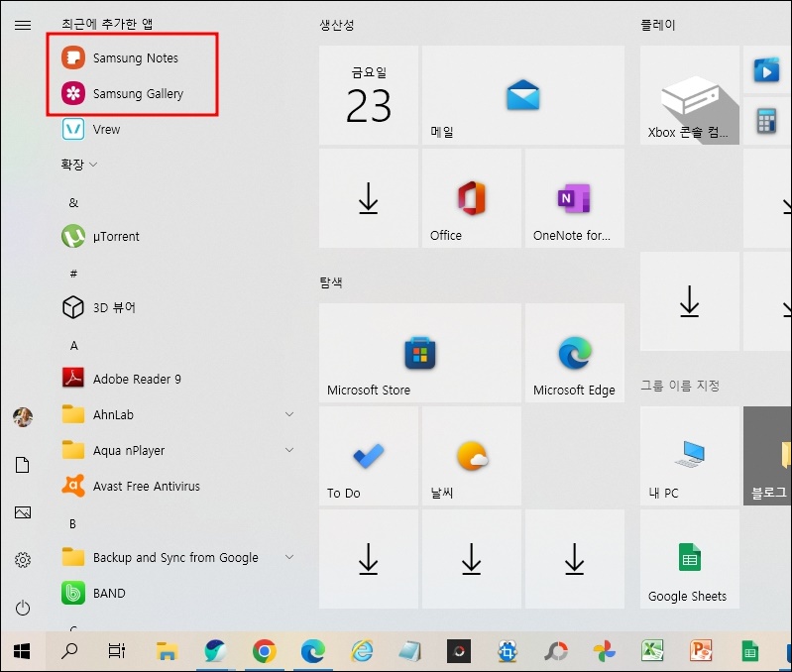
Task: Expand the 확장 recently added list
Action: [78, 165]
